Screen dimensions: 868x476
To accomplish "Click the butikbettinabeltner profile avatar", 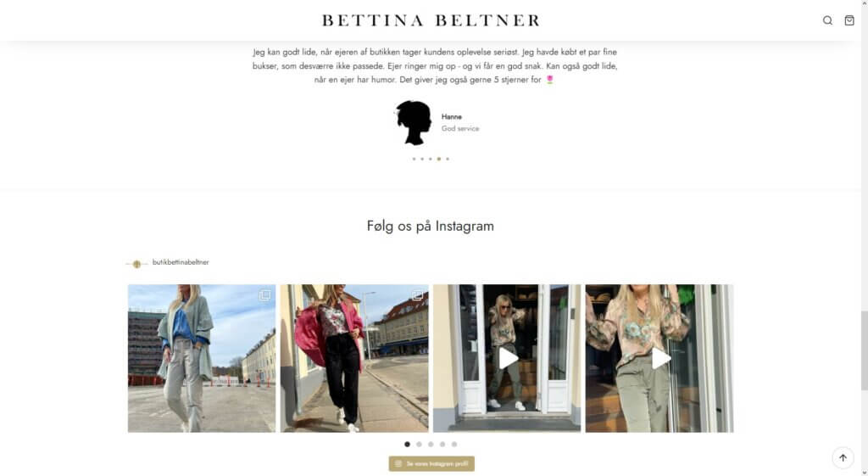I will (x=136, y=263).
